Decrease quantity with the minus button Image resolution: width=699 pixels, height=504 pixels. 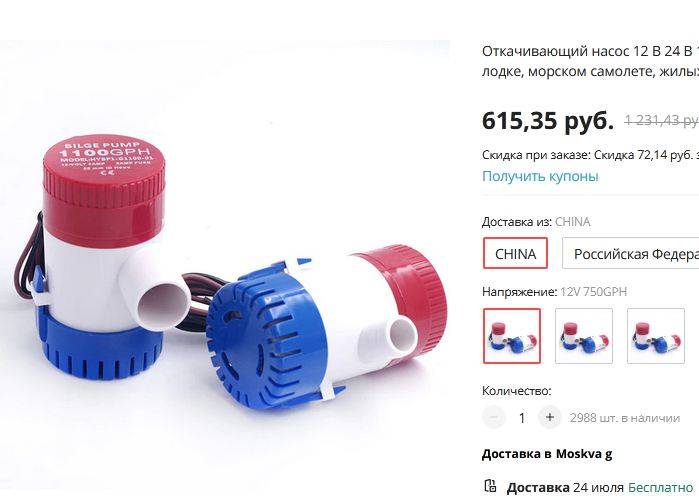pyautogui.click(x=494, y=418)
